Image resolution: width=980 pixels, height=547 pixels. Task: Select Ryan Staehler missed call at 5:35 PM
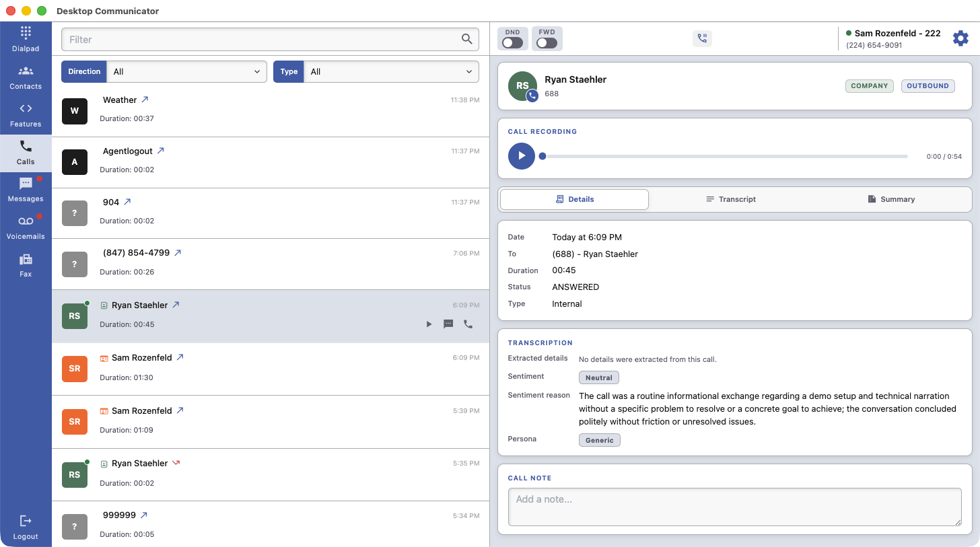271,474
